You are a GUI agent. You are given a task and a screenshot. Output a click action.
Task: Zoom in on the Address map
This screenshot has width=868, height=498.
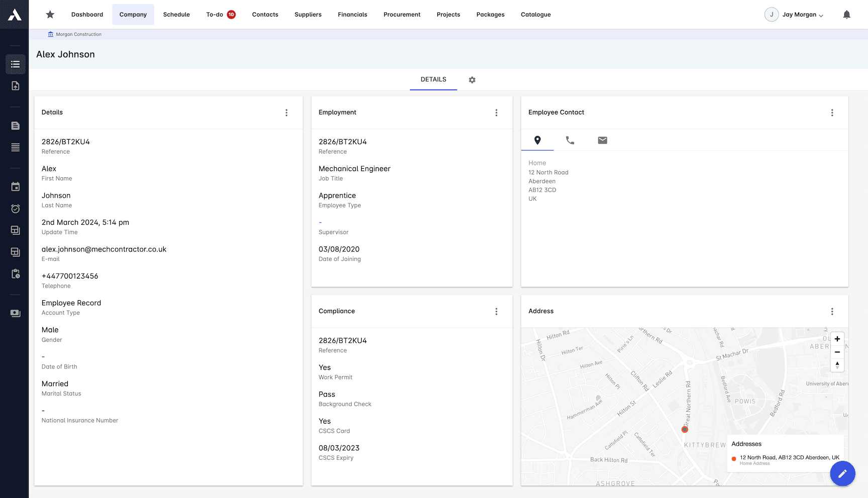coord(837,338)
